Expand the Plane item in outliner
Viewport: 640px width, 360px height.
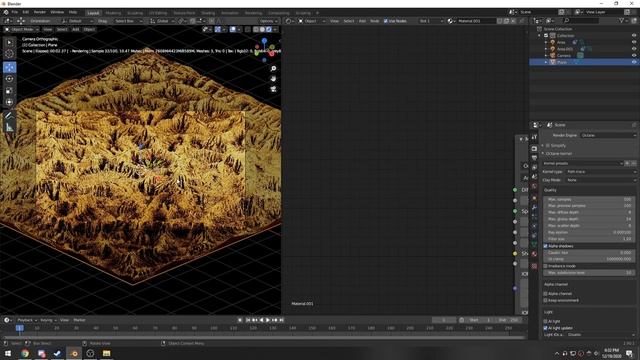click(x=546, y=62)
